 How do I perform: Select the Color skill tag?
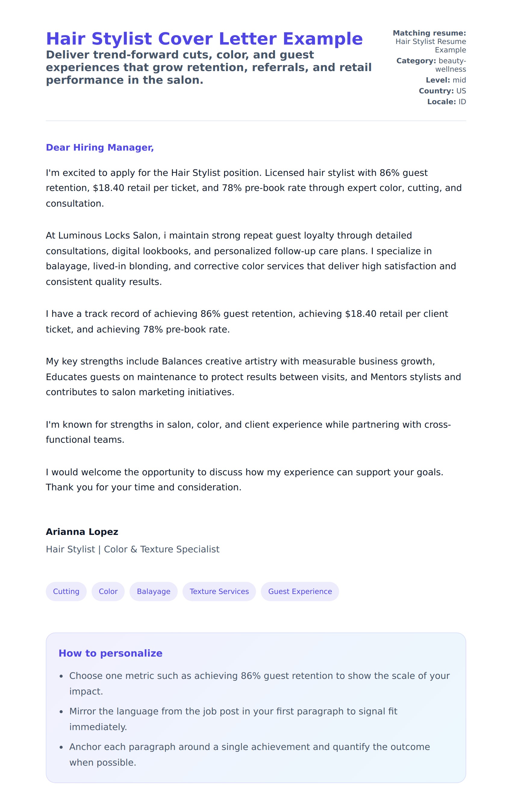pyautogui.click(x=108, y=591)
